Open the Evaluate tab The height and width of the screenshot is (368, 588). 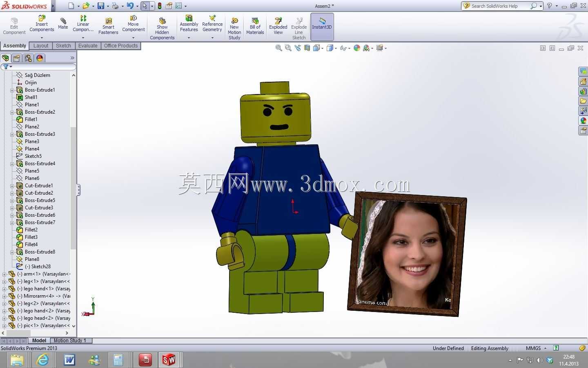88,46
